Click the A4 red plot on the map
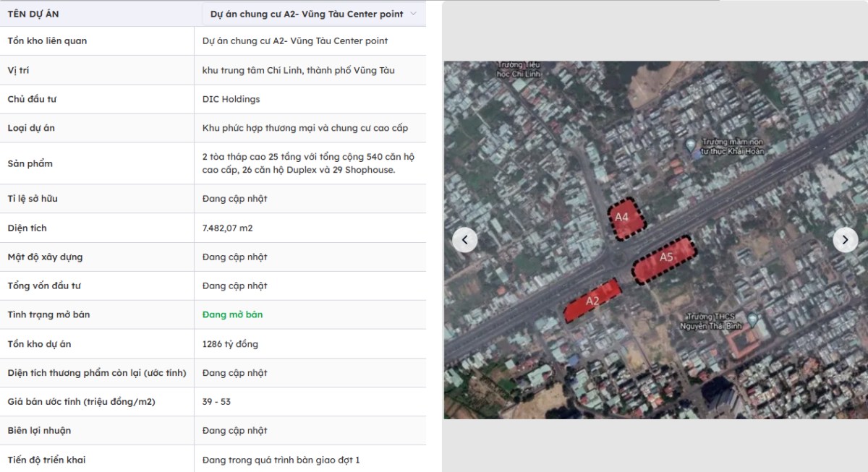 click(626, 219)
